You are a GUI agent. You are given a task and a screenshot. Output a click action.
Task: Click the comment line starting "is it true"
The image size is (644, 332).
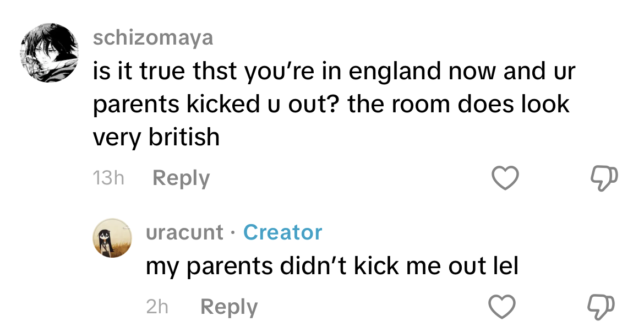[333, 72]
